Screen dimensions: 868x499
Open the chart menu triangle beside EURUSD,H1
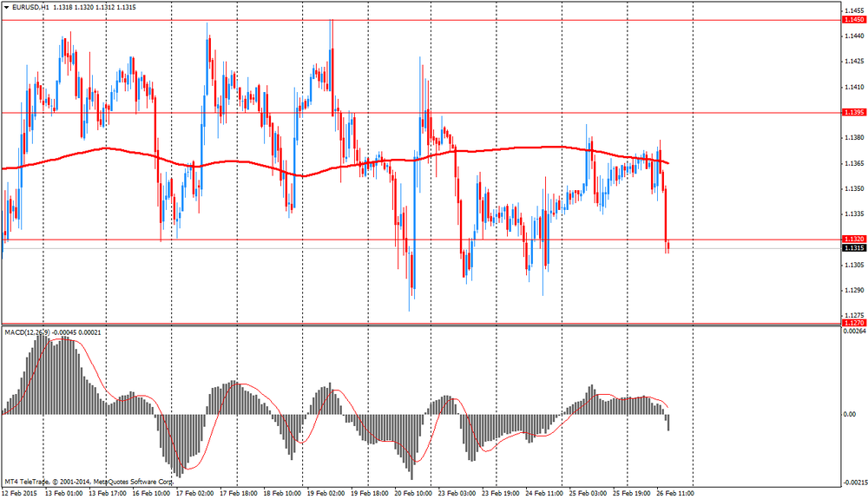coord(6,7)
